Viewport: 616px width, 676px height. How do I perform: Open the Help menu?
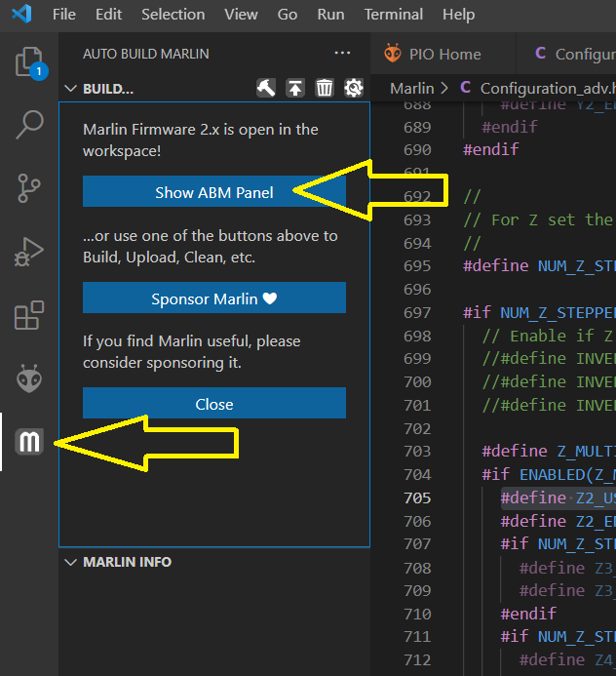pos(459,15)
